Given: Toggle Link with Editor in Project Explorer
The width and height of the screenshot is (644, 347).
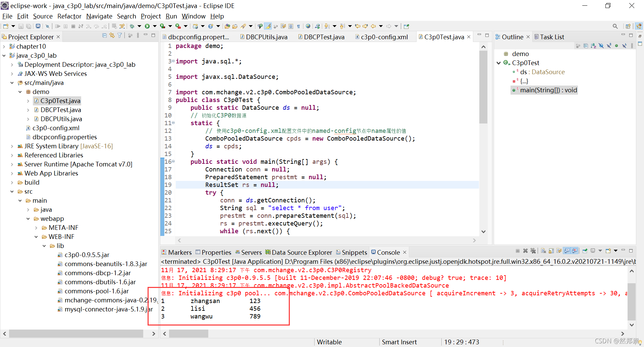Looking at the screenshot, I should [112, 36].
